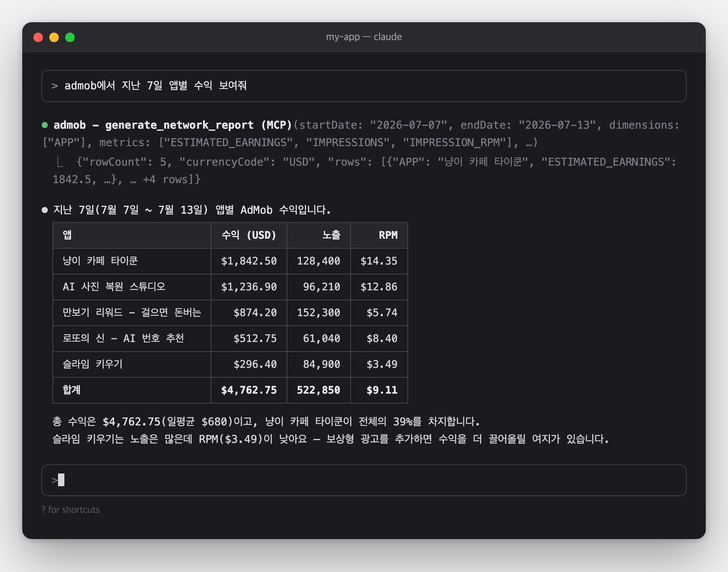Click the earnings value $512.75
This screenshot has height=572, width=728.
pos(255,338)
